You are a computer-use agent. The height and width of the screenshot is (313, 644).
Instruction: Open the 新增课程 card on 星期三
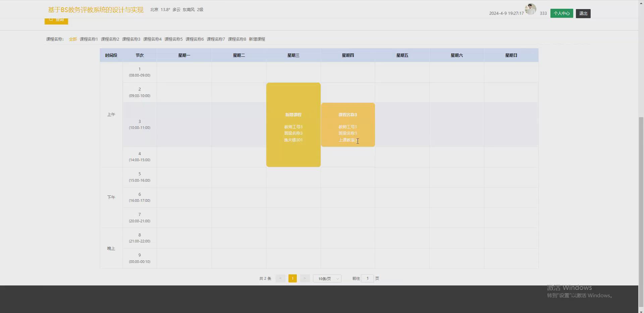click(293, 125)
